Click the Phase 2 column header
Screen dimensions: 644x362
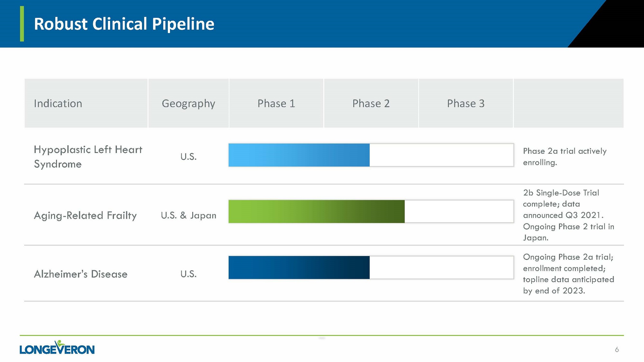[x=371, y=103]
